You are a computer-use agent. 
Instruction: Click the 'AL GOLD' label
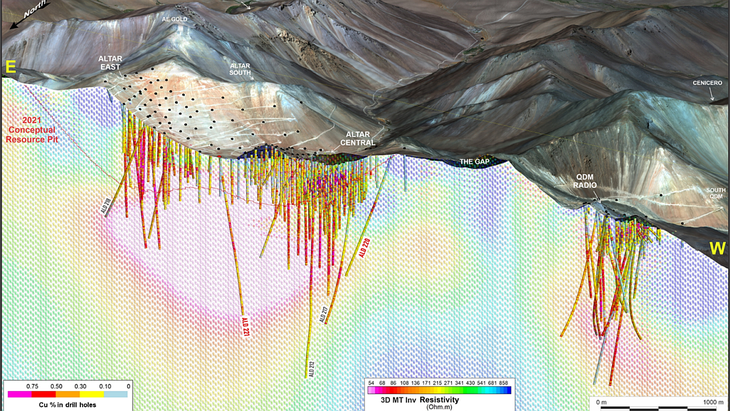pos(175,19)
